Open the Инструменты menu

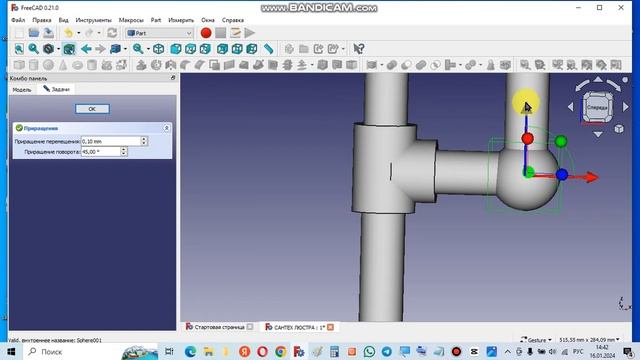[93, 20]
